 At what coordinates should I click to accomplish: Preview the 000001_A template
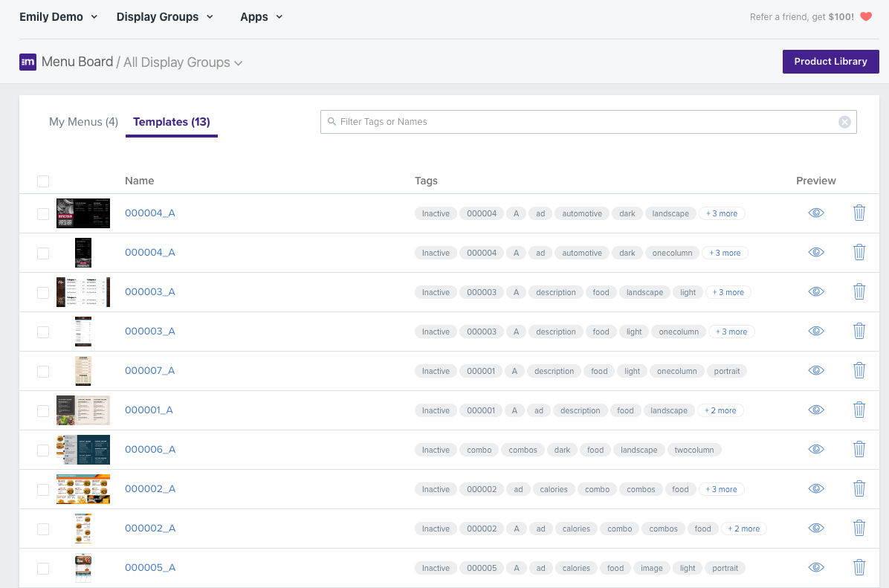815,410
